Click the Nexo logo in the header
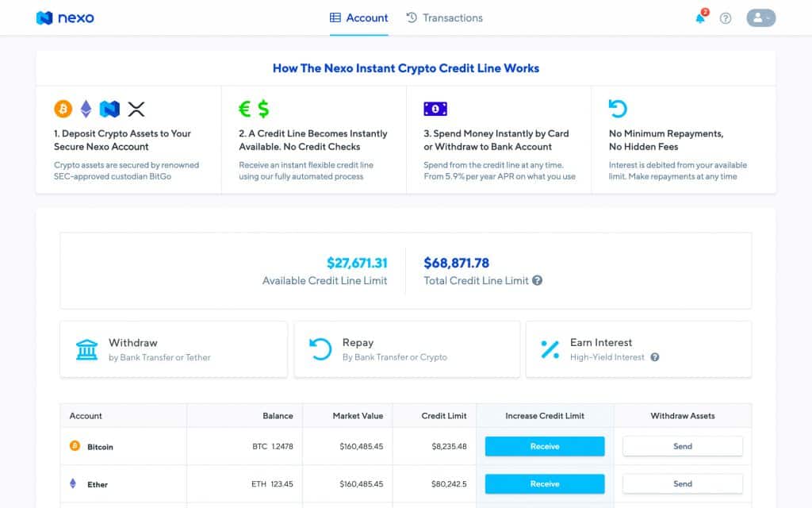 pos(63,17)
